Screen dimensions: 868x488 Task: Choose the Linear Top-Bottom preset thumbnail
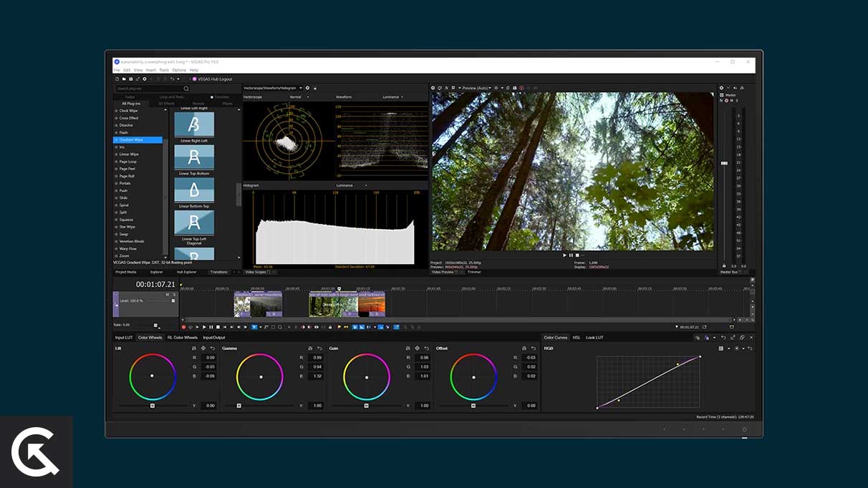[194, 158]
